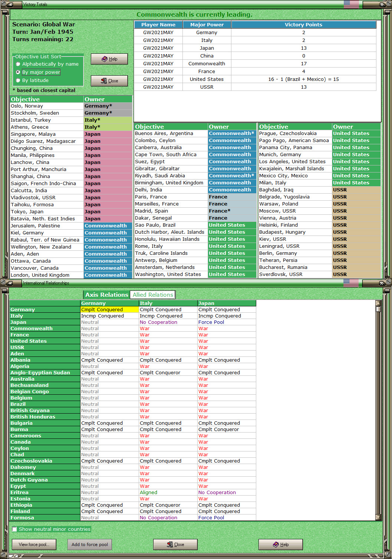392x559 pixels.
Task: Select the Czechoslovakia row label
Action: (x=45, y=461)
